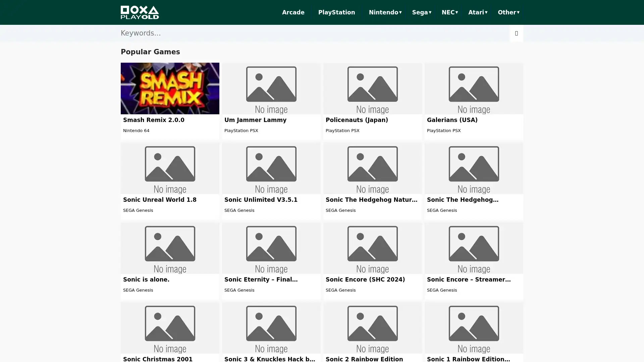This screenshot has width=644, height=362.
Task: Click the search magnifier icon
Action: [x=516, y=33]
